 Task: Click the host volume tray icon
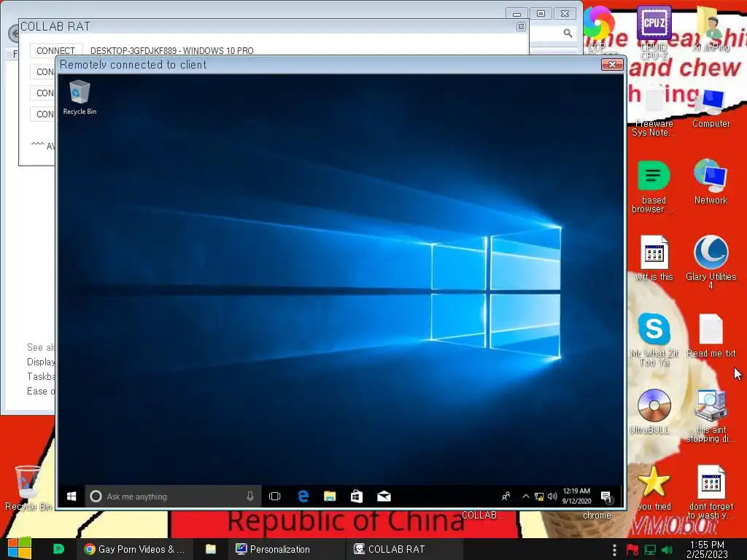pyautogui.click(x=667, y=550)
